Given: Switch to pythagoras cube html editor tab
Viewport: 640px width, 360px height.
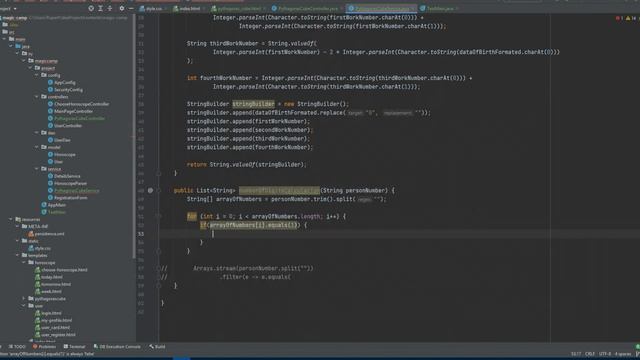Looking at the screenshot, I should 238,8.
